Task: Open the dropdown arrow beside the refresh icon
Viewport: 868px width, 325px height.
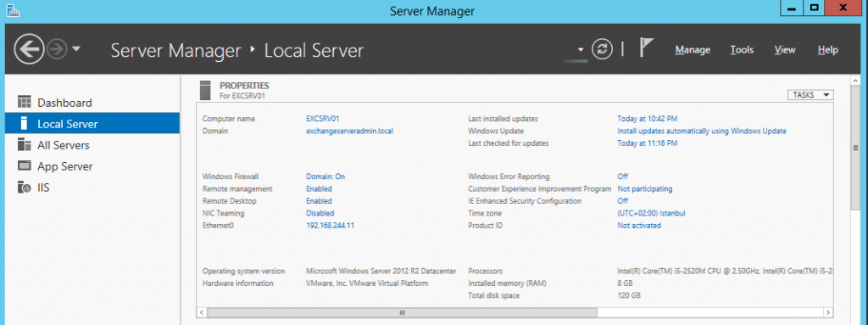Action: tap(580, 50)
